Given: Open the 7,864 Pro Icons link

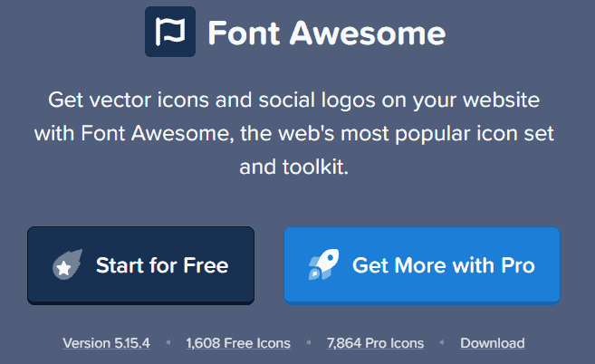Looking at the screenshot, I should [375, 343].
